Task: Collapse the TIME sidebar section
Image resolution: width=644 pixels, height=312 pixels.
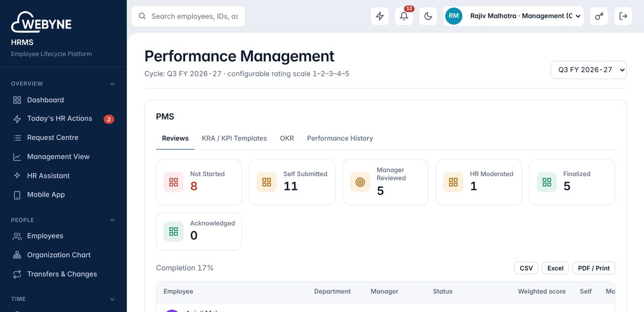Action: coord(112,299)
